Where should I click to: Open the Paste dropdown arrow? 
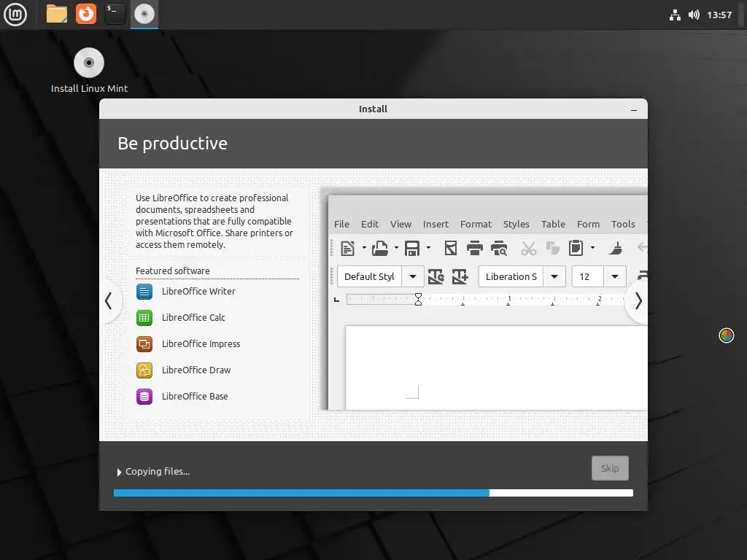[592, 248]
